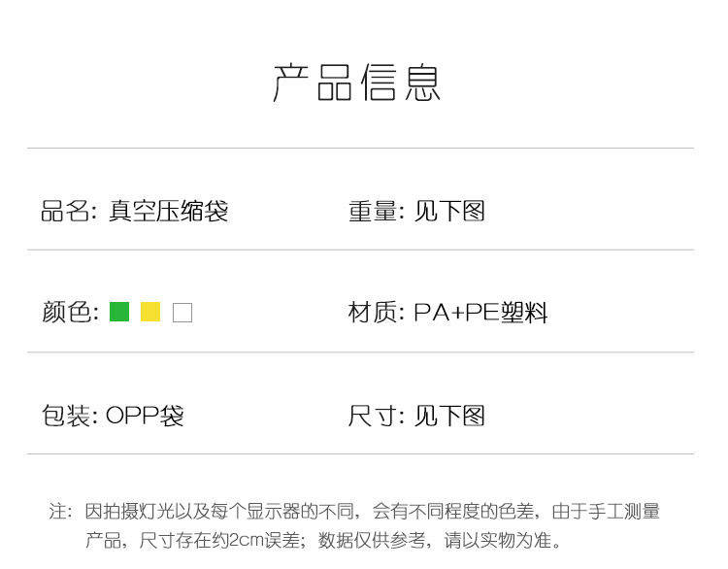Screen dimensions: 728x569
Task: Select the 真空压缩袋 product name text
Action: pos(168,211)
